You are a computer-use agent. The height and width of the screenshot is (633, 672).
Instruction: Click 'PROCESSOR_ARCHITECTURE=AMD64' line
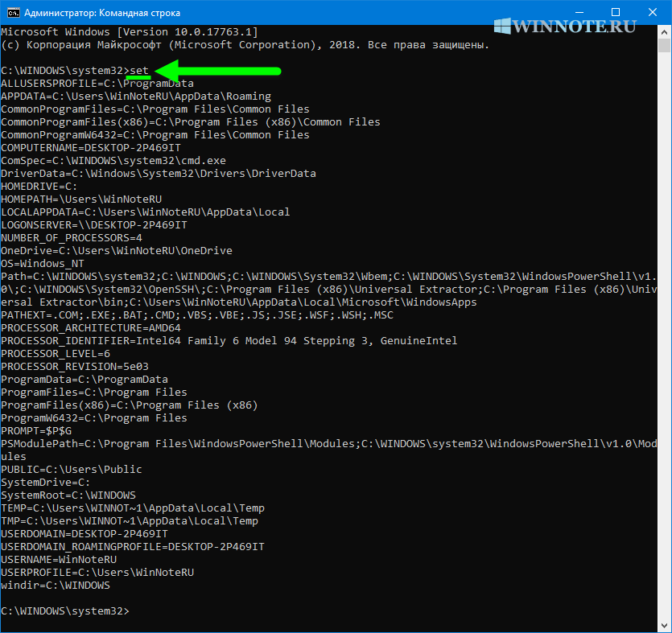pos(91,328)
